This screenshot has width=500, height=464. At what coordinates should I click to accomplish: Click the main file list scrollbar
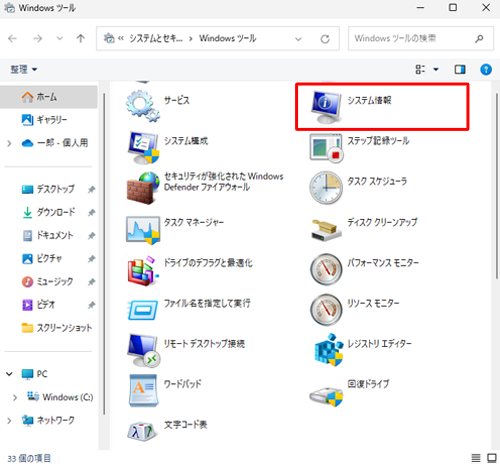[496, 185]
